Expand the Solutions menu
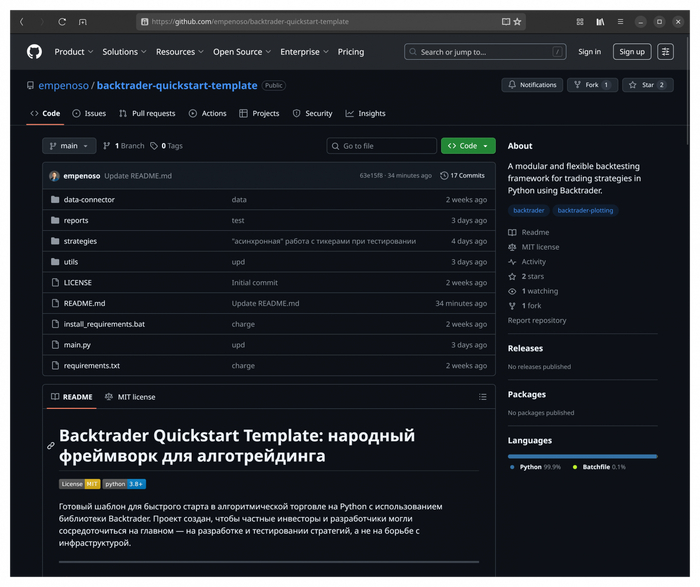Viewport: 700px width, 587px height. pyautogui.click(x=124, y=52)
